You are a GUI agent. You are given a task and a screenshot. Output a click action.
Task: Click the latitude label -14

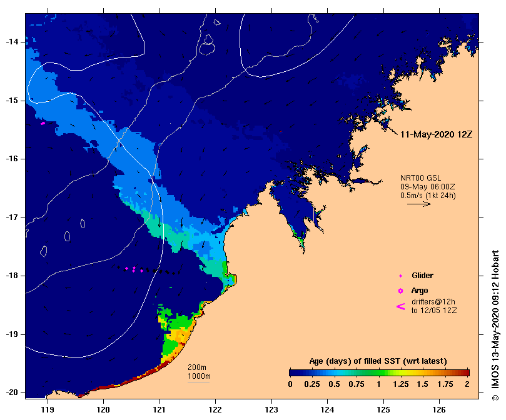pyautogui.click(x=12, y=42)
